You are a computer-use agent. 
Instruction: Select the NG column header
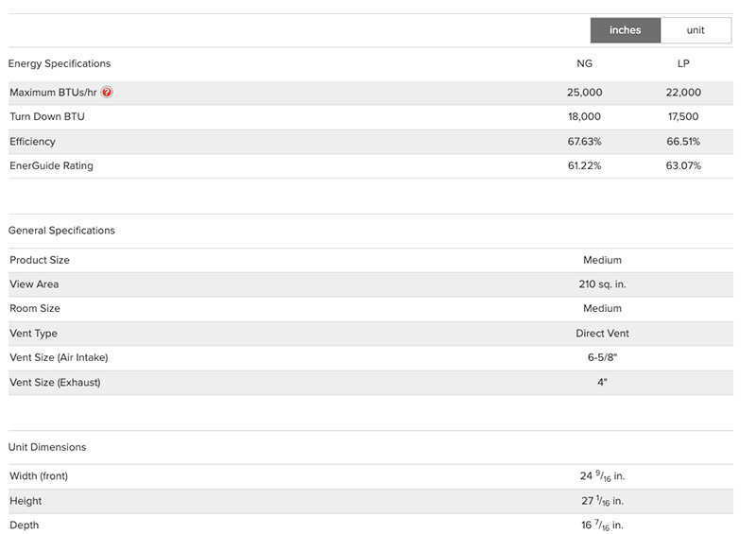pyautogui.click(x=585, y=63)
